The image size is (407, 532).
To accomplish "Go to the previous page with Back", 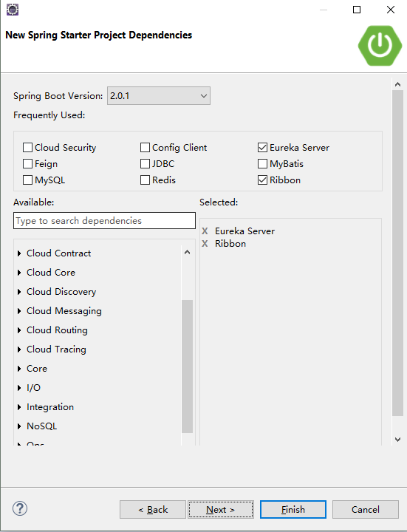I will pos(153,510).
